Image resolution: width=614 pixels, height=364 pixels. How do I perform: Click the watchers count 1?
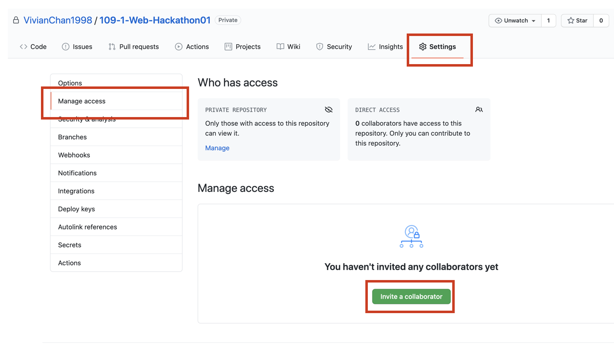[x=549, y=21]
